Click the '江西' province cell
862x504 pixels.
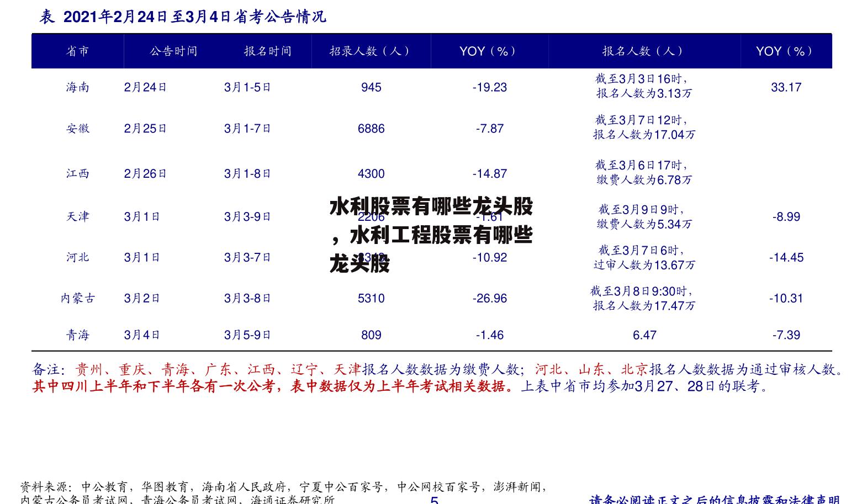click(x=77, y=174)
